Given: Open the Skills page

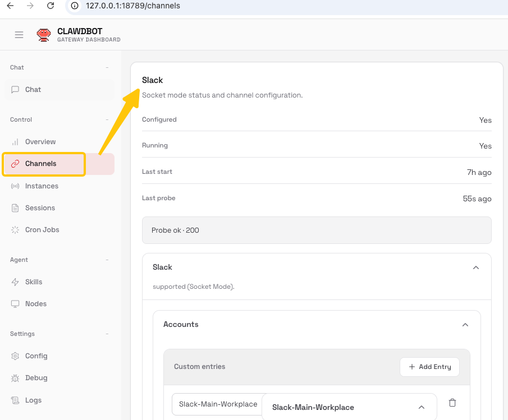Looking at the screenshot, I should pyautogui.click(x=34, y=282).
